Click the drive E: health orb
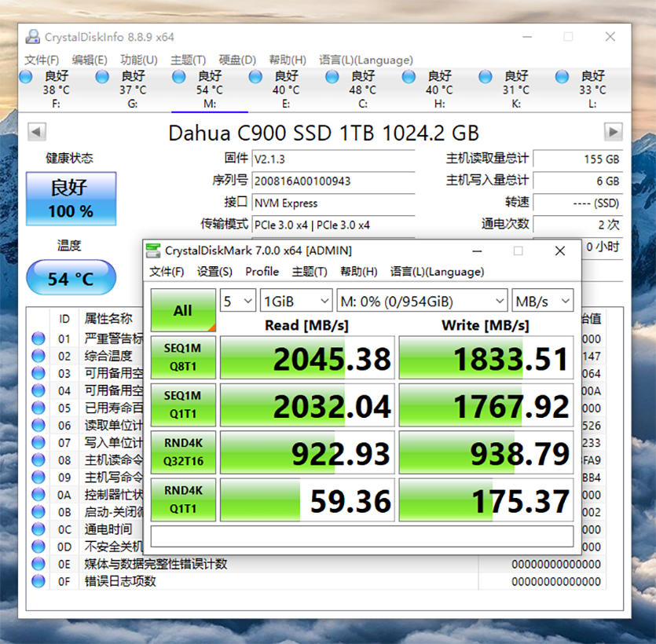This screenshot has width=656, height=644. click(255, 77)
